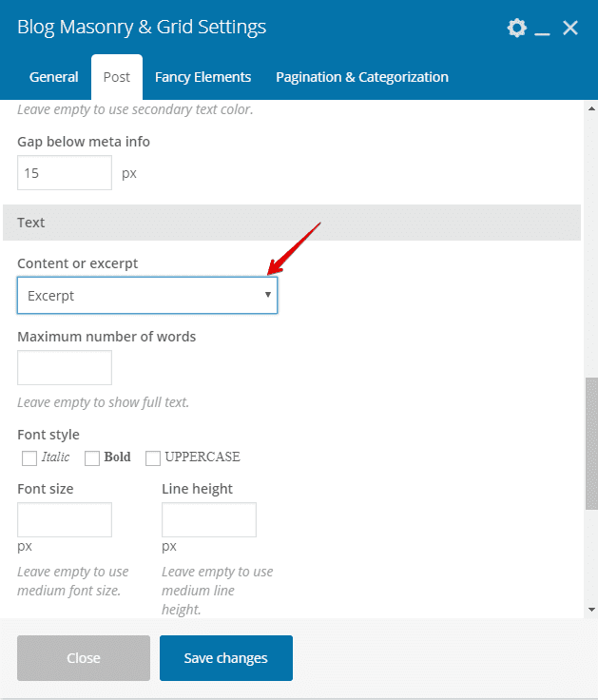Viewport: 598px width, 700px height.
Task: Go to Pagination & Categorization tab
Action: coord(362,77)
